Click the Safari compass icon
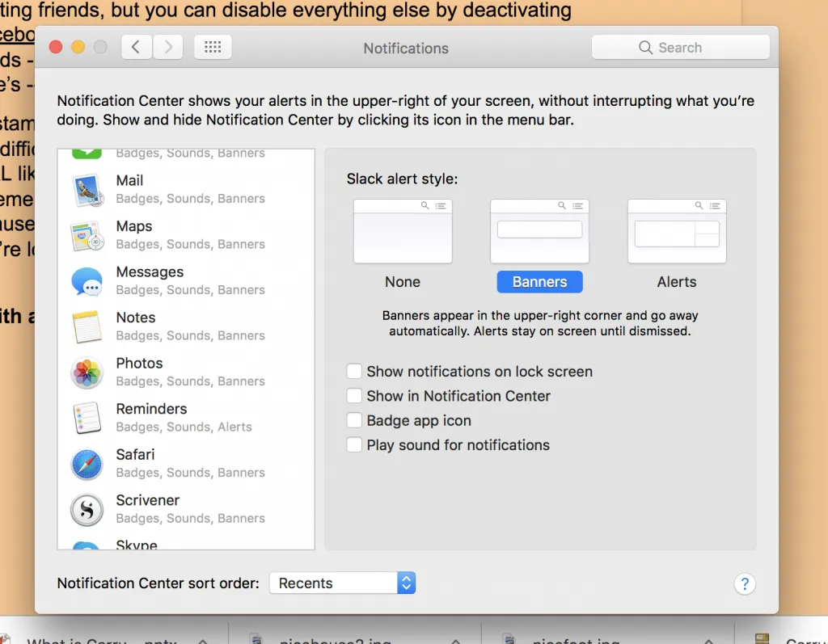 [87, 464]
